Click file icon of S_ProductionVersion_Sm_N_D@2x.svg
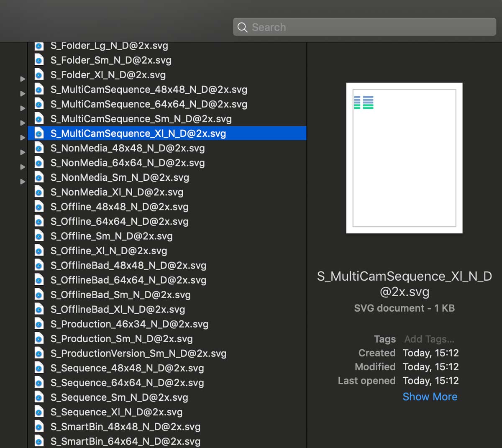 click(x=39, y=353)
